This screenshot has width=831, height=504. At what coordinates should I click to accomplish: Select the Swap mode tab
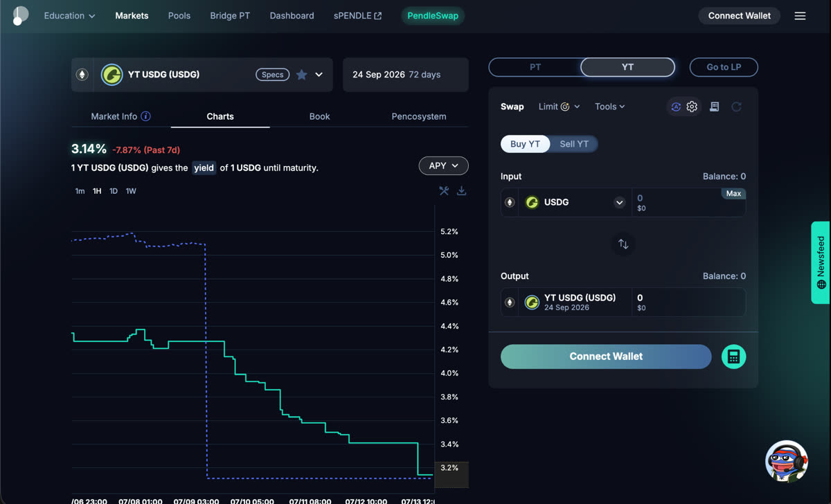point(512,107)
